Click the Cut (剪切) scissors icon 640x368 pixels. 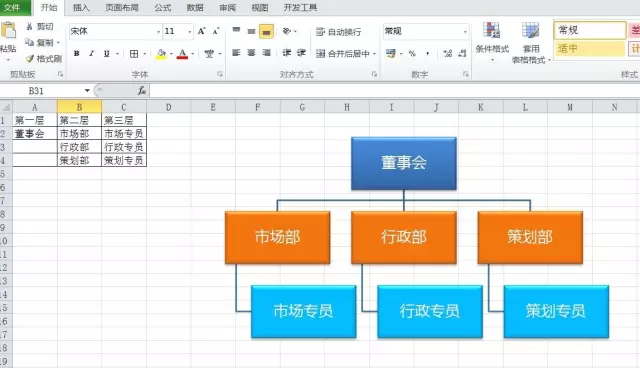[x=29, y=27]
